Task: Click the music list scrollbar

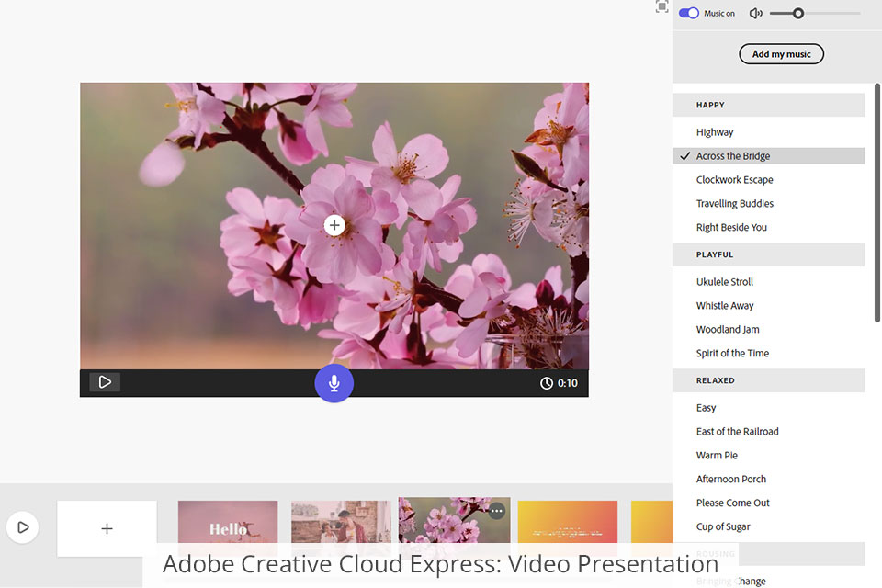Action: [x=877, y=202]
